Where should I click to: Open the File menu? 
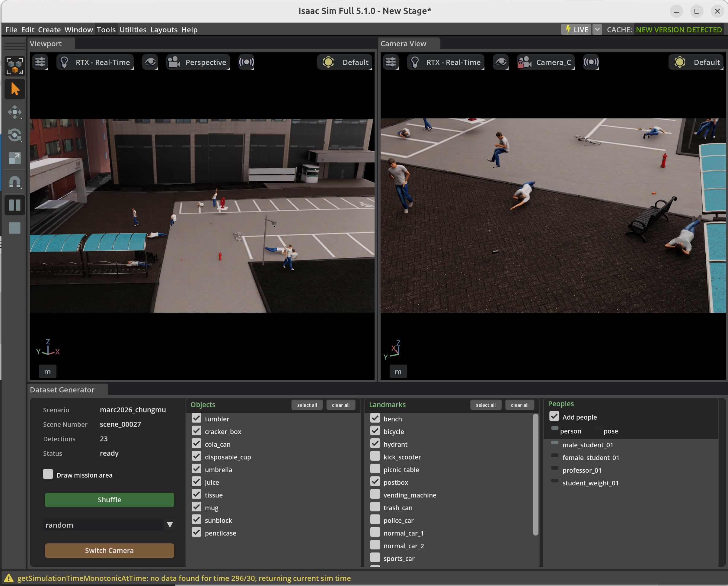click(x=11, y=30)
